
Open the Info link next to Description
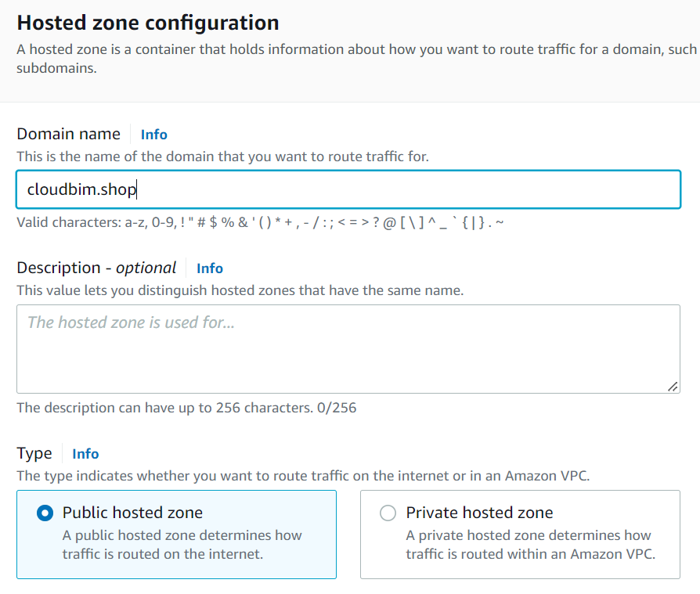(209, 268)
